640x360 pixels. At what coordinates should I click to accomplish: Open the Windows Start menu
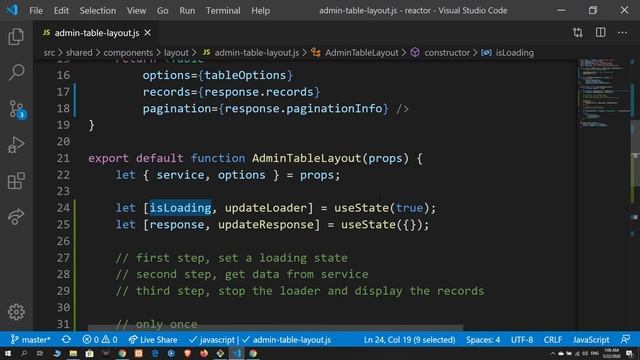pyautogui.click(x=8, y=353)
